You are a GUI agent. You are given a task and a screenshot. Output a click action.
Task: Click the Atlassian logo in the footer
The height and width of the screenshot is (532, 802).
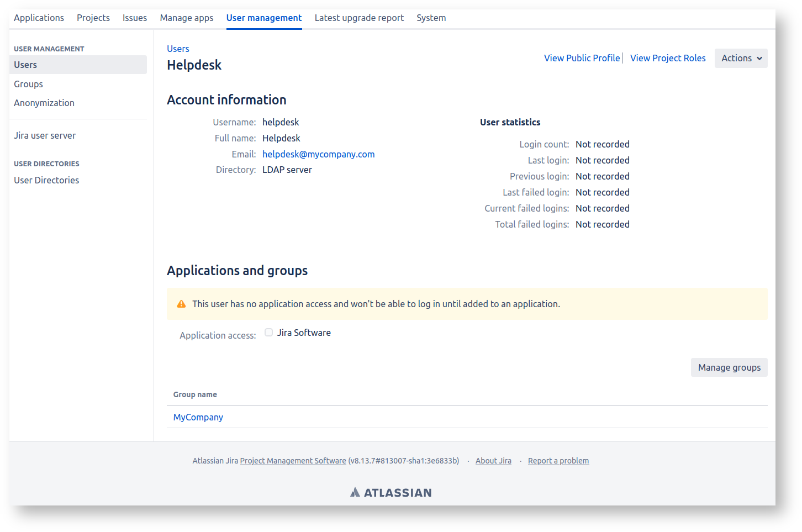click(391, 492)
